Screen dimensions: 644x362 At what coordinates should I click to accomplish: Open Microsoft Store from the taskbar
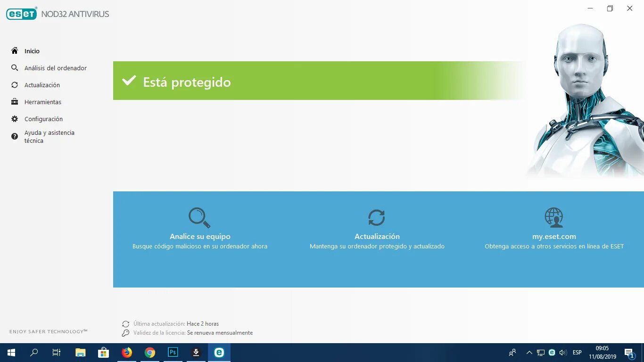103,353
